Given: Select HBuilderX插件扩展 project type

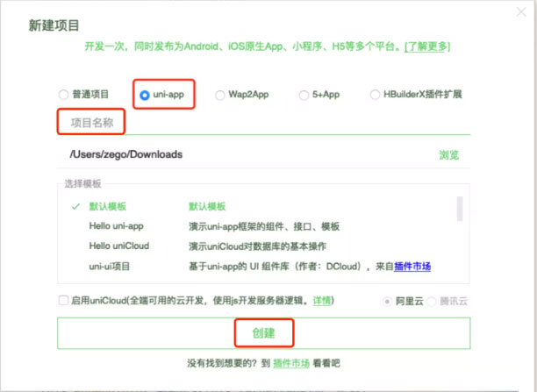Looking at the screenshot, I should point(376,94).
